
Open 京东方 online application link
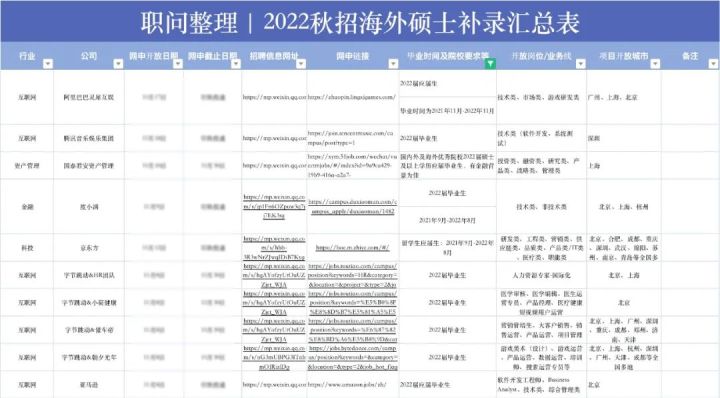tap(353, 248)
